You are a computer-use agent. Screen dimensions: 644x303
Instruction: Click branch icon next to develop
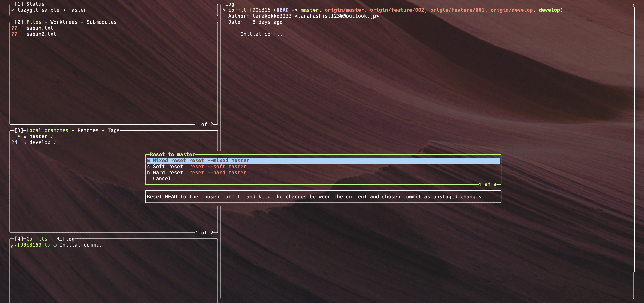[25, 143]
